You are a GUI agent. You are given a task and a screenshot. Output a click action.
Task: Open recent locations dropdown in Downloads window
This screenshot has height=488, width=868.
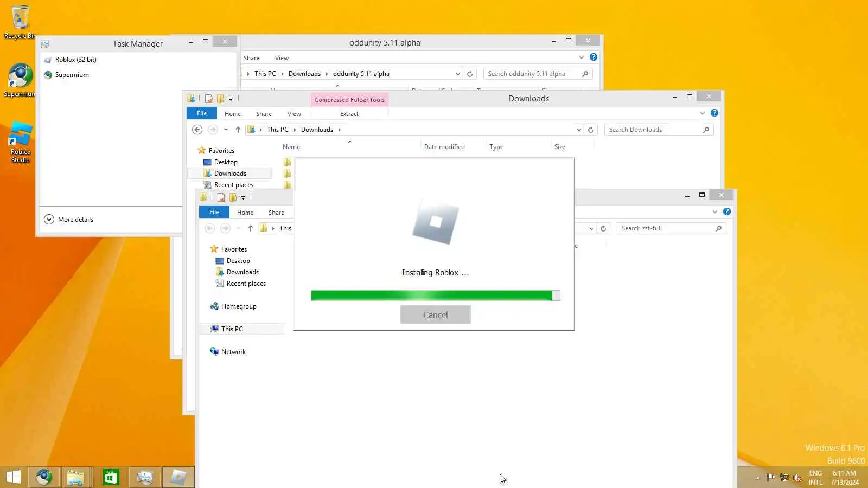coord(226,130)
